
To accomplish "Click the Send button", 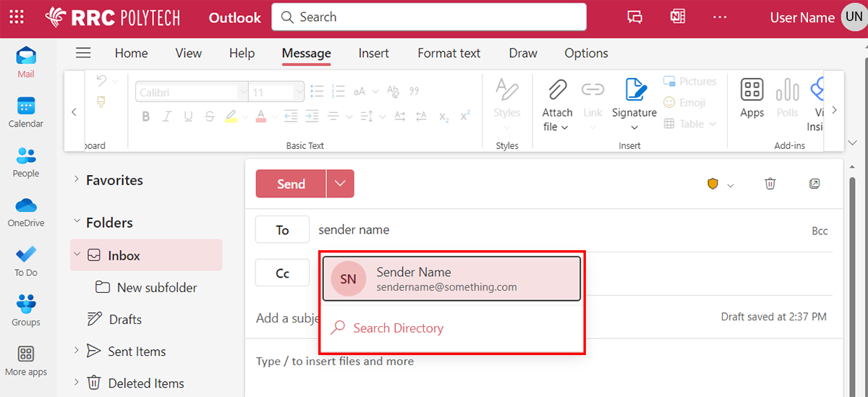I will [291, 184].
